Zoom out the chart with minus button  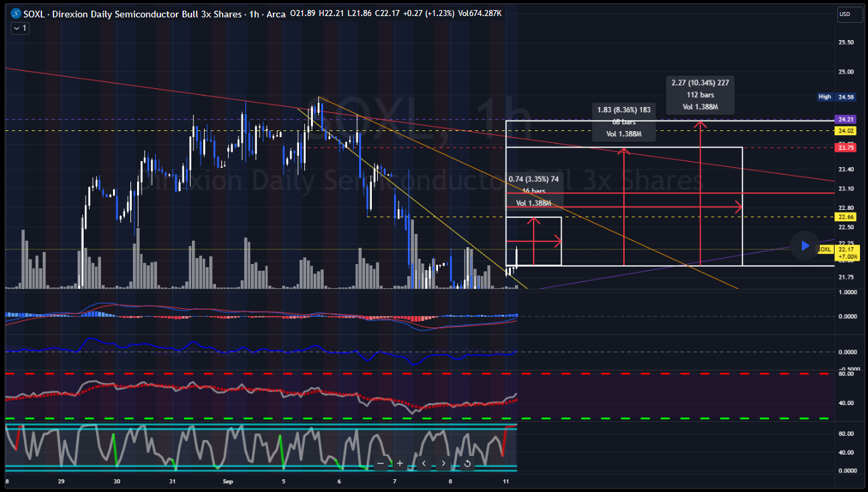tap(381, 463)
